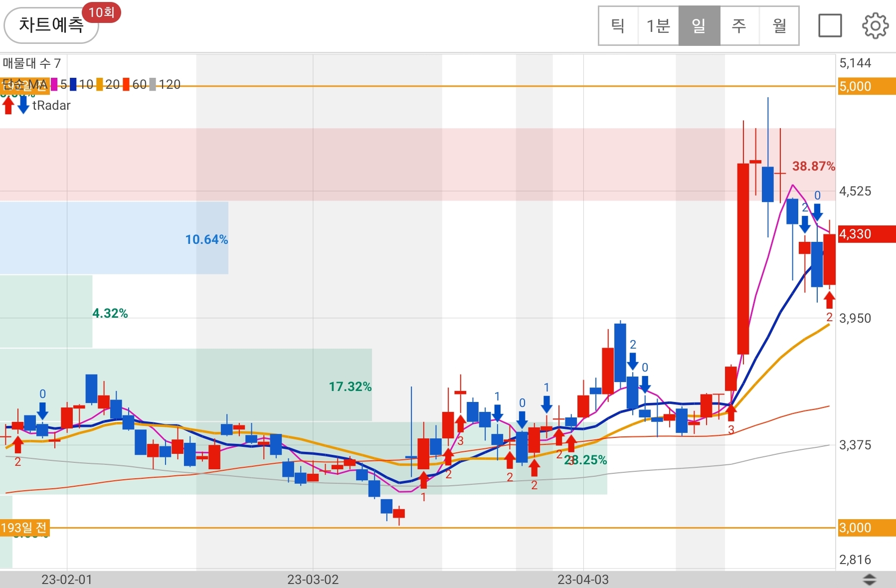Click the 3,000 orange price line label

tap(867, 528)
